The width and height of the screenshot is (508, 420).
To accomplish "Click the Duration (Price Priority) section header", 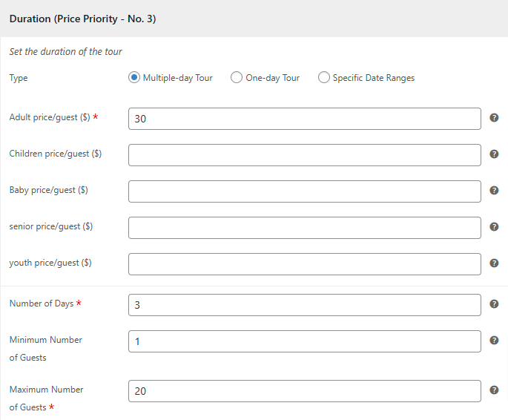I will point(82,19).
